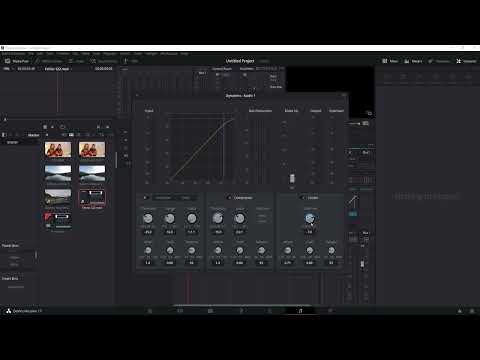Click the Compressor Attack knob
Viewport: 480px width, 360px height.
point(218,250)
